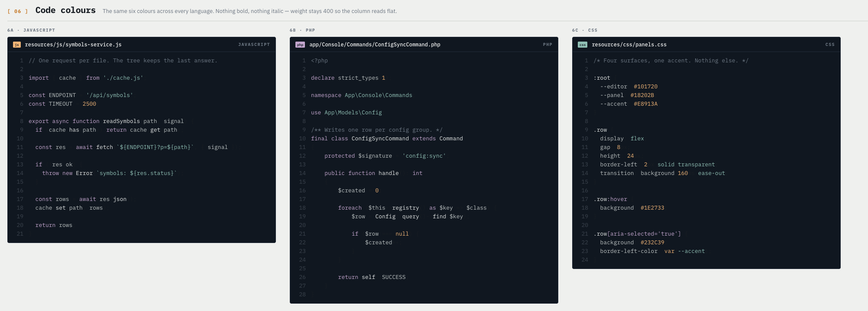Select the #101720 editor colour value
This screenshot has height=311, width=868.
(645, 87)
